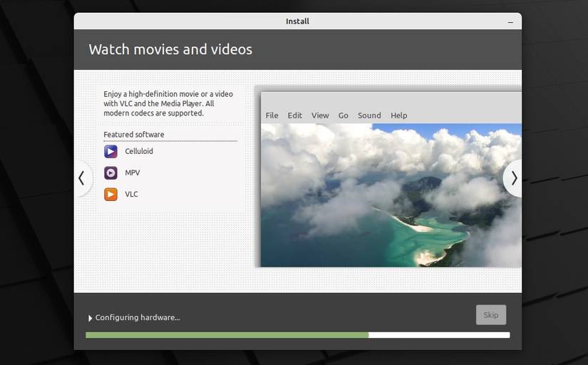Advance to the next slide arrow
The height and width of the screenshot is (365, 588).
tap(513, 178)
